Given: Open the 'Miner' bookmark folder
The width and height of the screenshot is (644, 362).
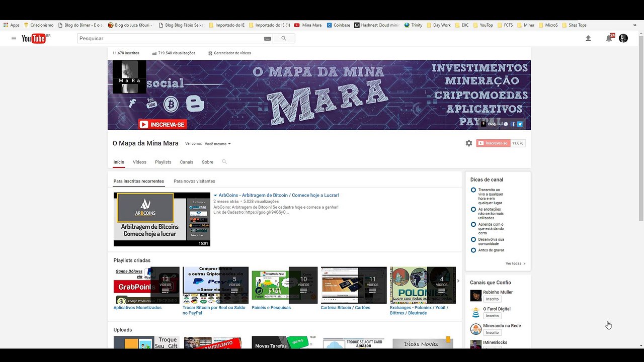Looking at the screenshot, I should [x=525, y=25].
